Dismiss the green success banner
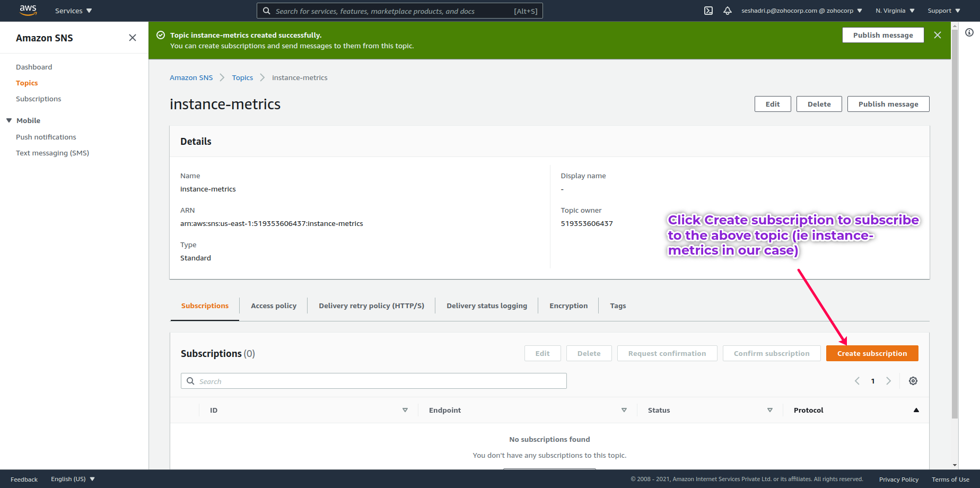Image resolution: width=980 pixels, height=488 pixels. click(938, 35)
